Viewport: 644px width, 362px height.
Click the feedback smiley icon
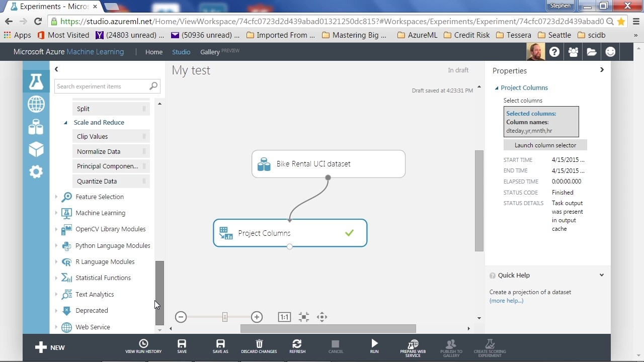[610, 52]
